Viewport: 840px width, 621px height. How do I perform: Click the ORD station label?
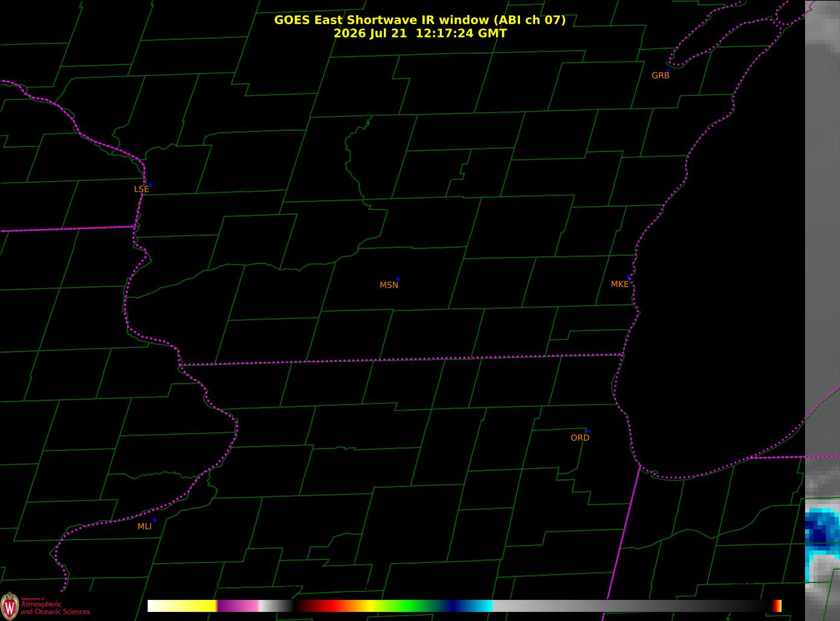pos(580,438)
